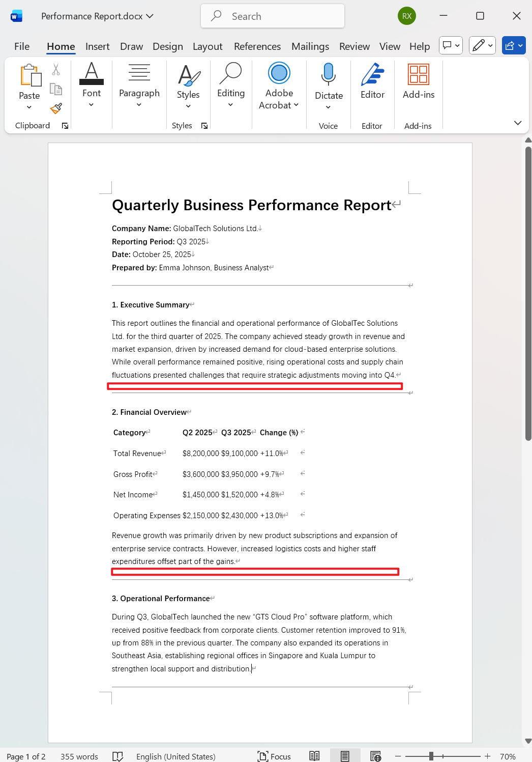Image resolution: width=532 pixels, height=762 pixels.
Task: Switch to Web Layout view
Action: (x=375, y=756)
